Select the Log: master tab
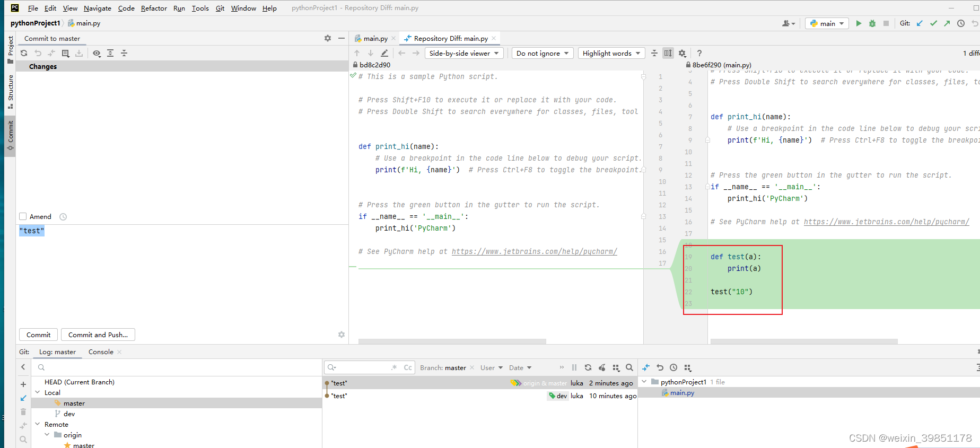This screenshot has height=448, width=980. click(57, 352)
